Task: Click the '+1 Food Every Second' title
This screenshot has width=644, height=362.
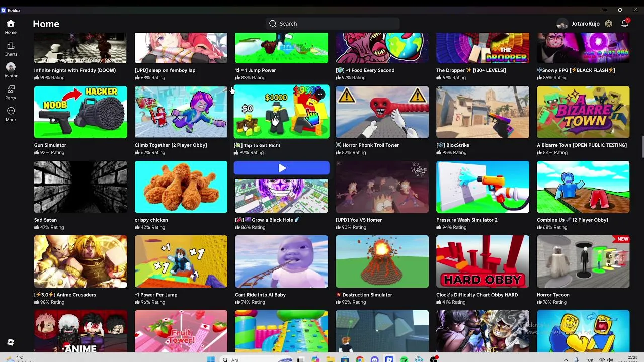Action: 365,70
